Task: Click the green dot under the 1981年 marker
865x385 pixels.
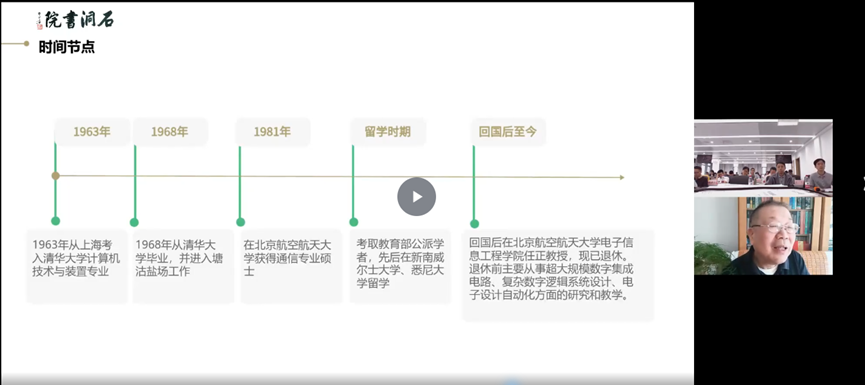Action: point(241,222)
